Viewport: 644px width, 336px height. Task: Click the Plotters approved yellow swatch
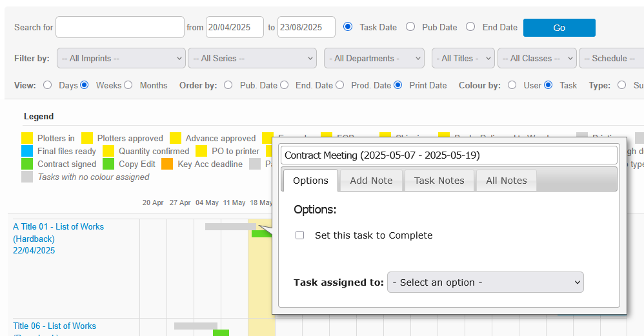(87, 138)
